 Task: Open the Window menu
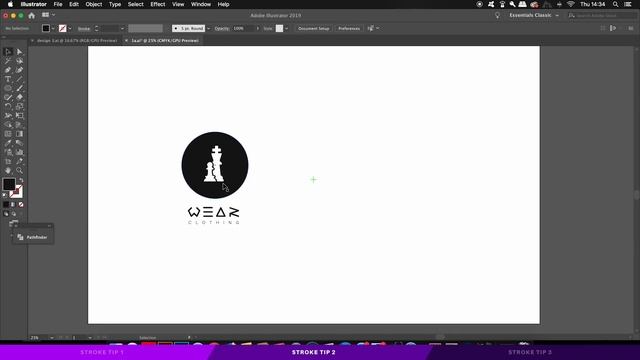click(201, 4)
